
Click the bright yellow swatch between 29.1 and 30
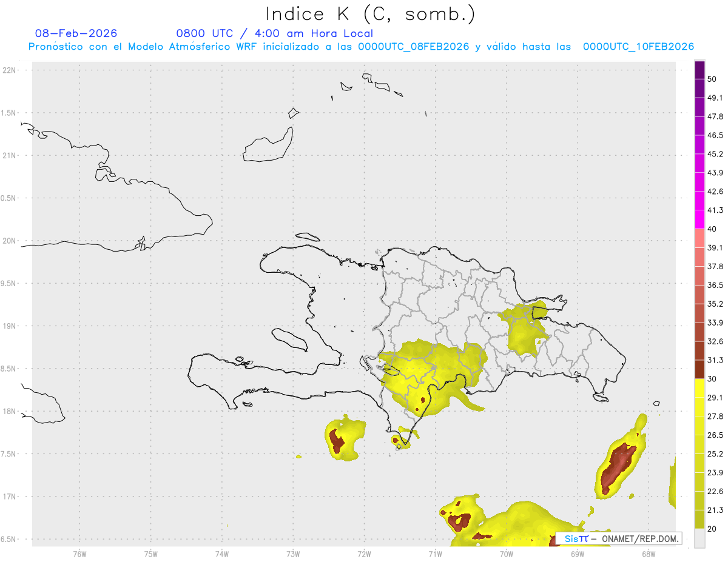pyautogui.click(x=699, y=389)
